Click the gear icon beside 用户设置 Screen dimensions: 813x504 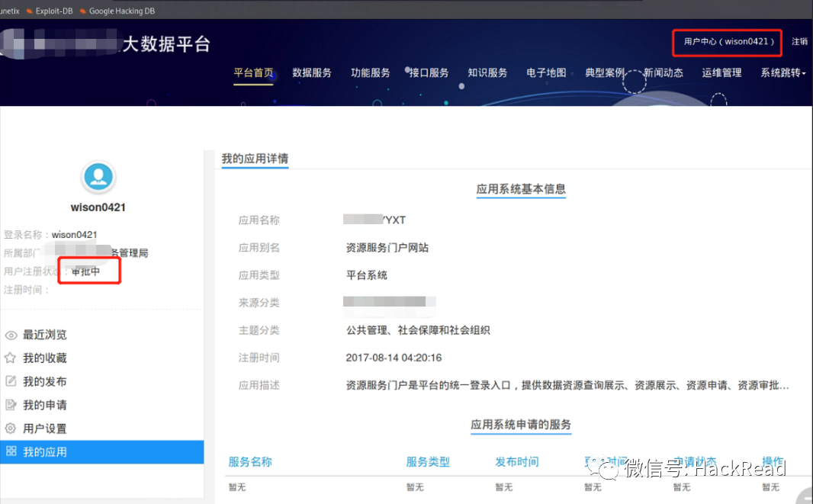pos(11,429)
